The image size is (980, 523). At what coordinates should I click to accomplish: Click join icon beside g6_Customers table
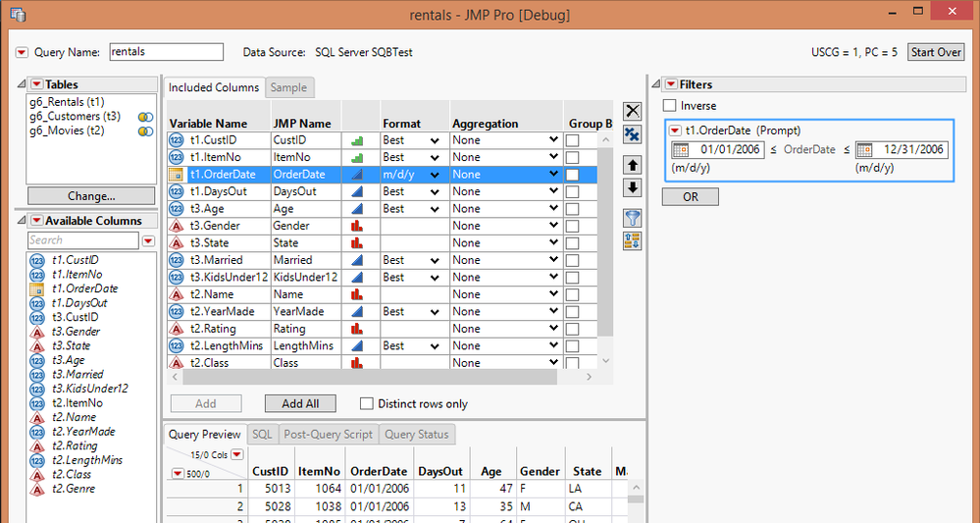(145, 117)
